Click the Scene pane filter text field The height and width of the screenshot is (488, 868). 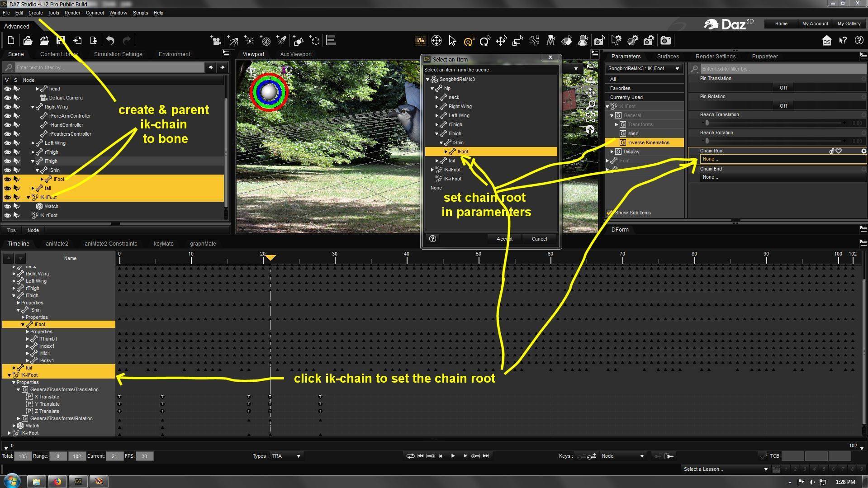coord(109,67)
